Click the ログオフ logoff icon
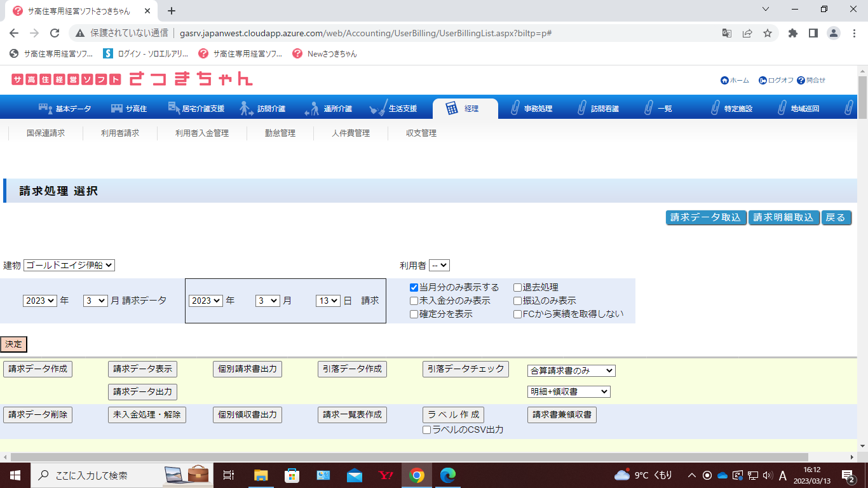Viewport: 868px width, 488px height. click(x=763, y=81)
